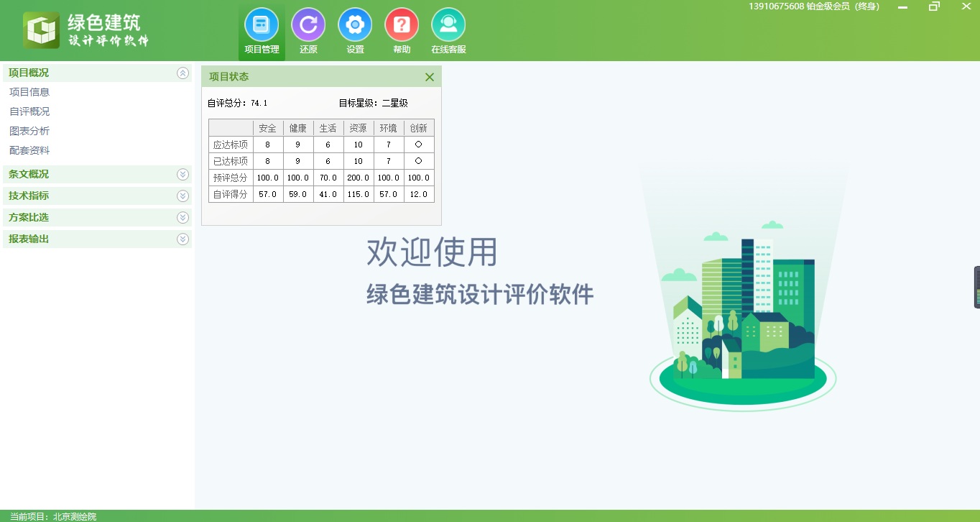Open 图表分析 in the sidebar

click(29, 131)
